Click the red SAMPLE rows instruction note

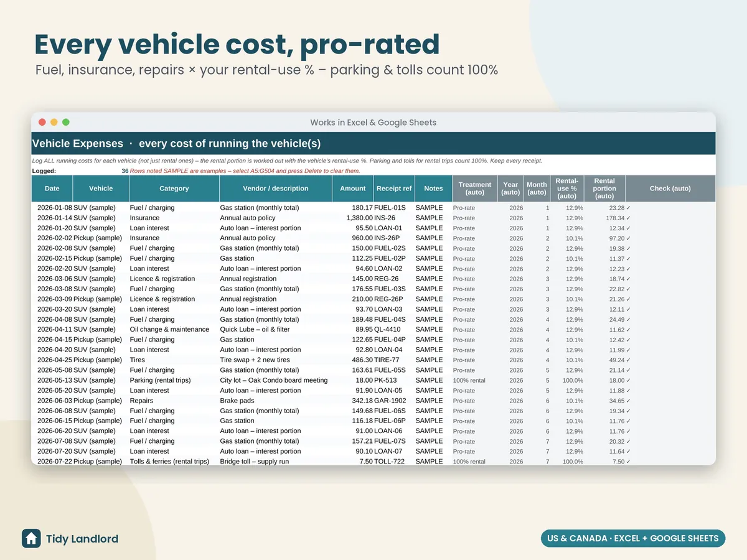(x=245, y=171)
